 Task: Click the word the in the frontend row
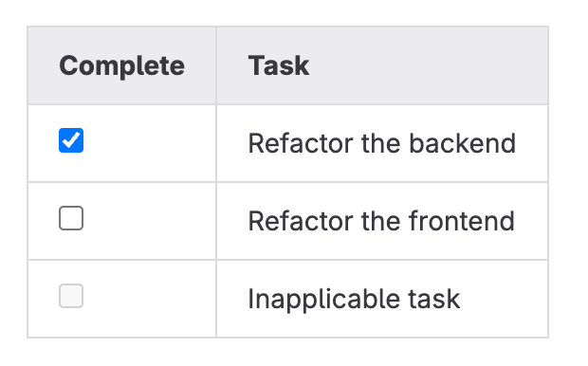380,221
